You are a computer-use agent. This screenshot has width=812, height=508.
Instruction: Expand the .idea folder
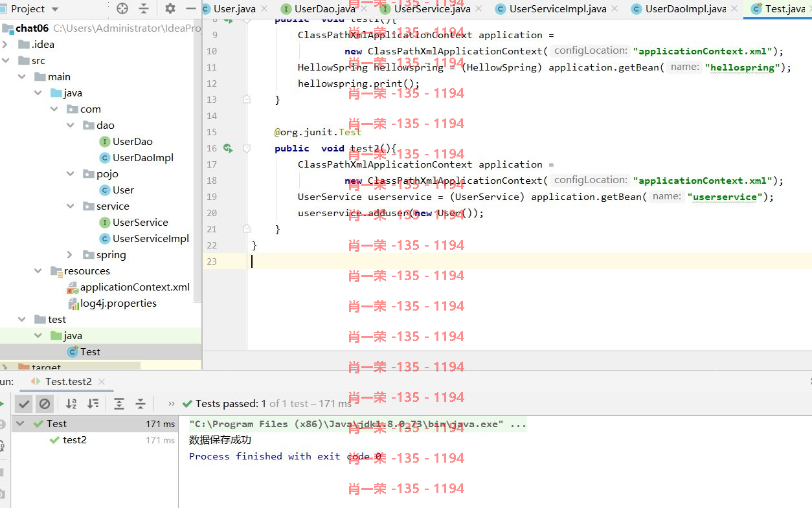point(5,45)
